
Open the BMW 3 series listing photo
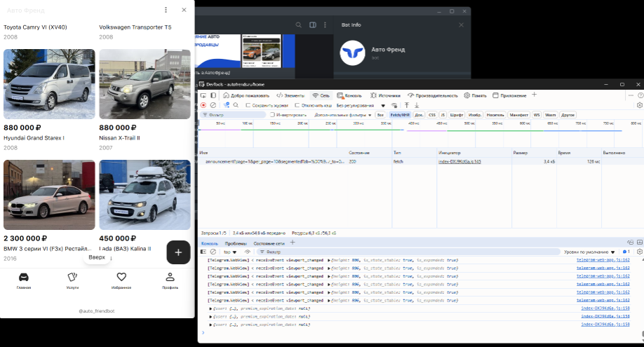click(49, 195)
